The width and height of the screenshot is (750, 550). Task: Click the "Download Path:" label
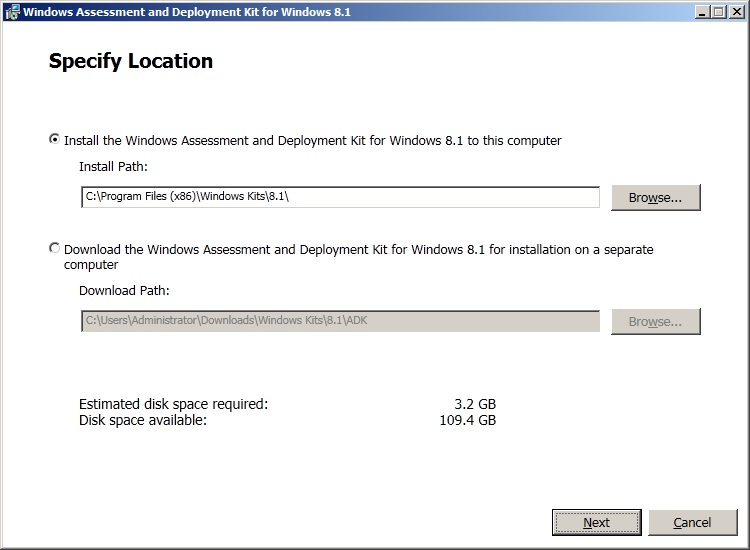coord(124,291)
